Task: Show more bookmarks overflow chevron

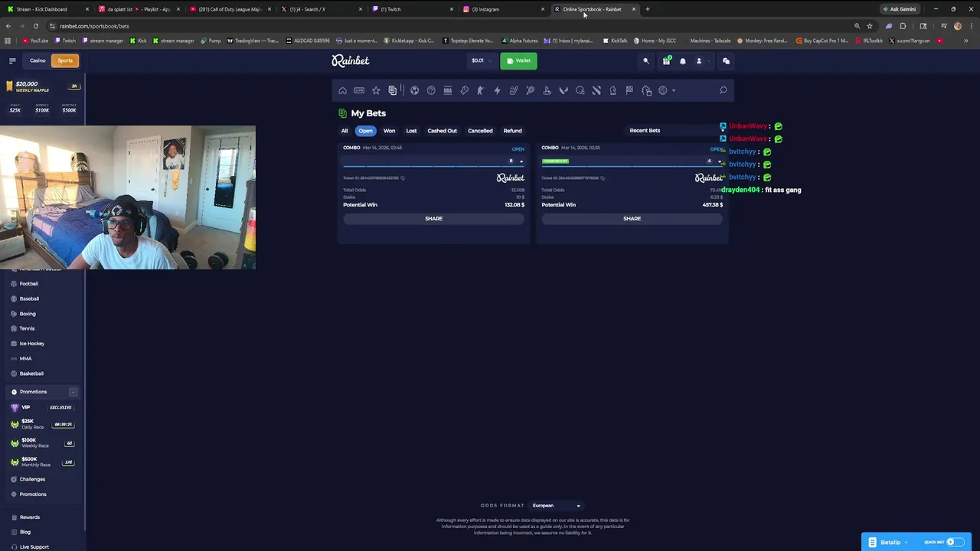Action: tap(966, 41)
